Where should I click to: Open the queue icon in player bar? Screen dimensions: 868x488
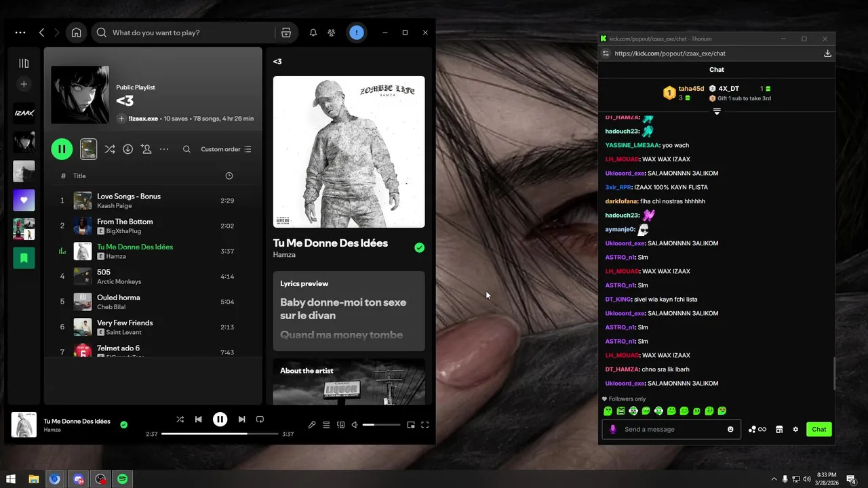(x=326, y=425)
